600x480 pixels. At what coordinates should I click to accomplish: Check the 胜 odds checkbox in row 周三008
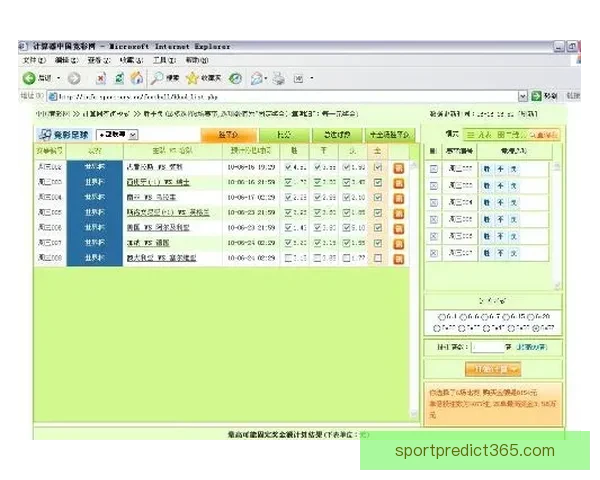pyautogui.click(x=289, y=258)
